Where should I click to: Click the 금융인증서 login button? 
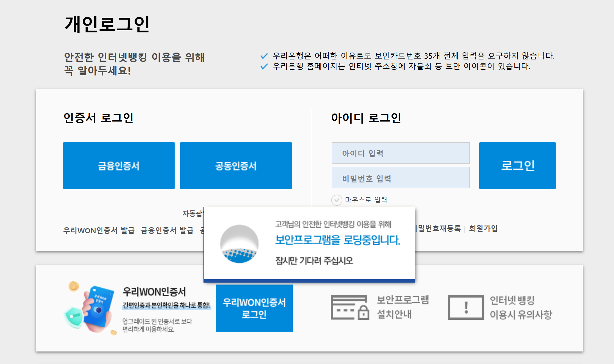click(x=119, y=166)
